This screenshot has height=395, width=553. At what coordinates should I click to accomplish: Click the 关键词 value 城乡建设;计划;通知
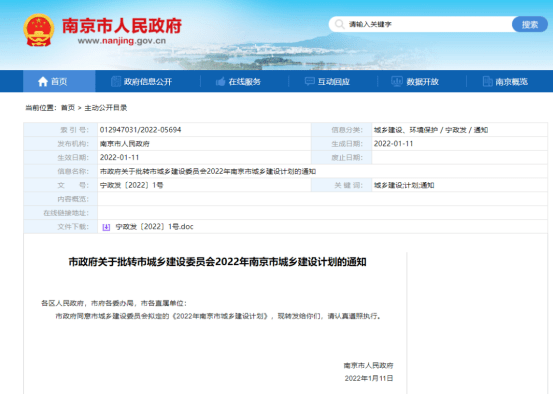[x=404, y=185]
